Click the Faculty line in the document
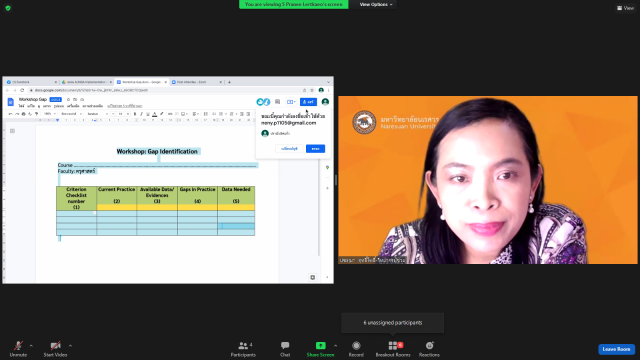The image size is (640, 360). click(76, 171)
